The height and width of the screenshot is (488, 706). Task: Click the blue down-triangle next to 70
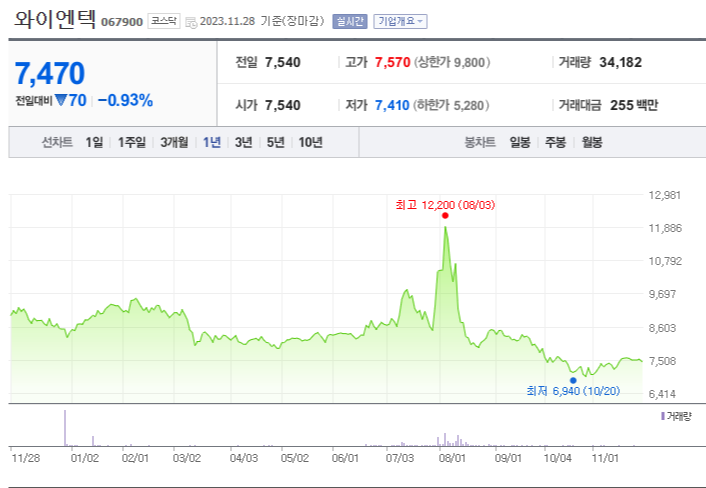point(61,100)
